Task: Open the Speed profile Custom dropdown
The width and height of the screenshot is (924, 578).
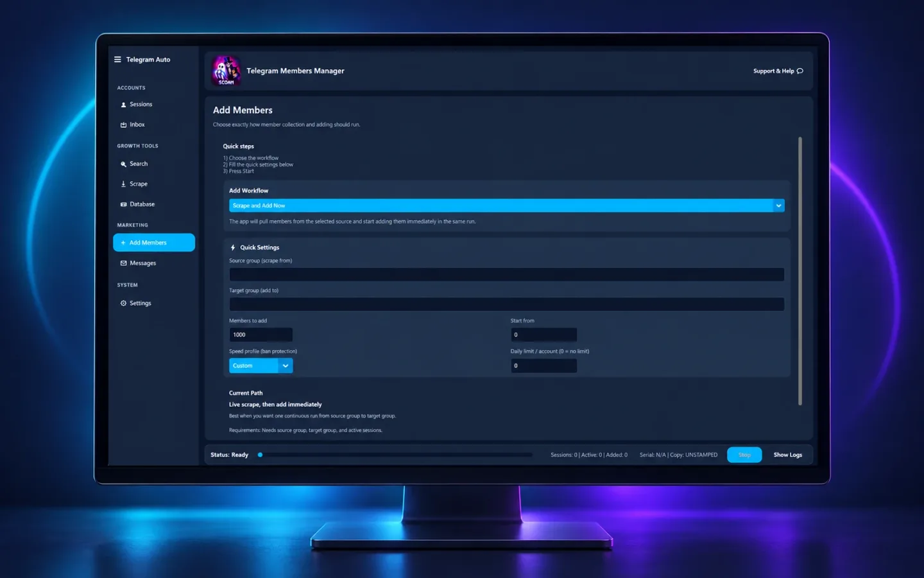Action: [x=261, y=365]
